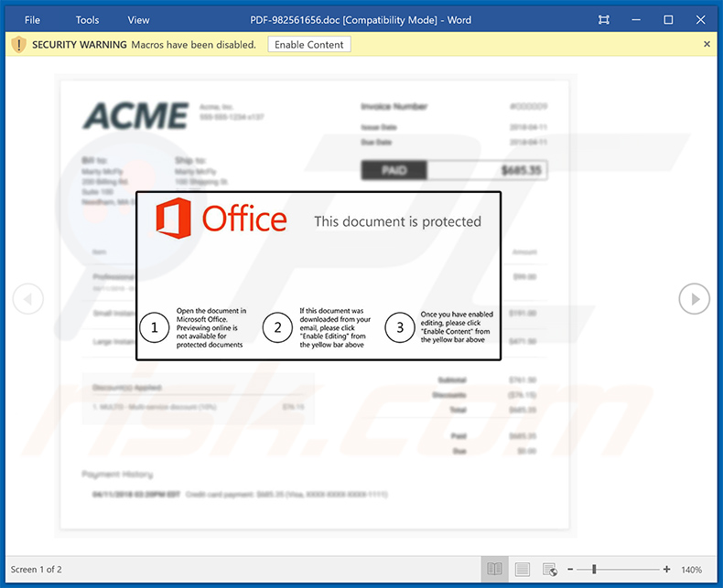Click the Payment History heading
Screen dimensions: 723x588
pyautogui.click(x=117, y=475)
